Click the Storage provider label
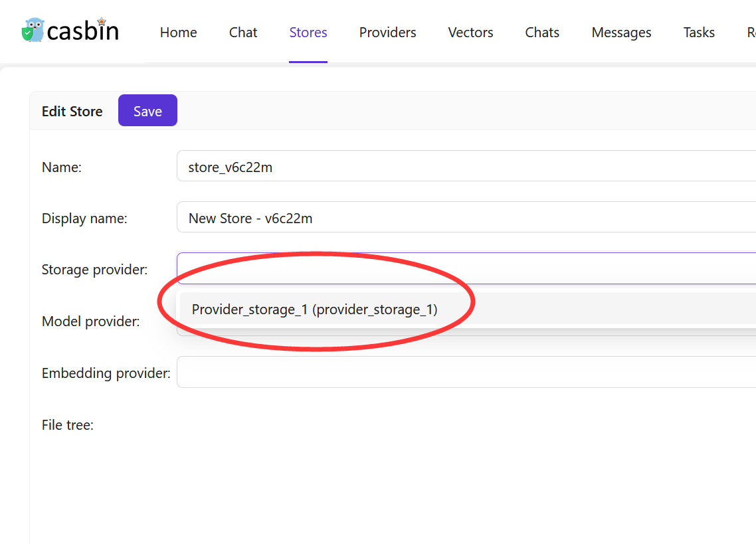The image size is (756, 544). 94,270
